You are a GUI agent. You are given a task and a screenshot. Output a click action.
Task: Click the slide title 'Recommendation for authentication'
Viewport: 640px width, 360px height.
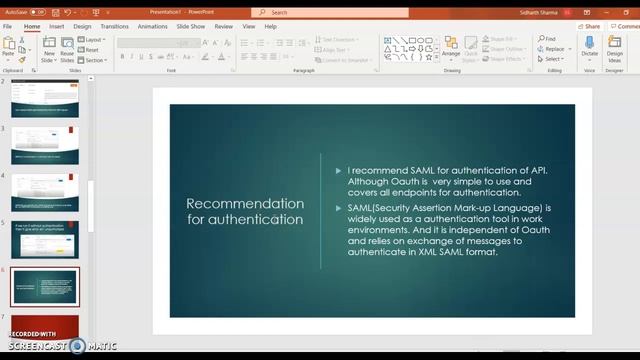245,211
